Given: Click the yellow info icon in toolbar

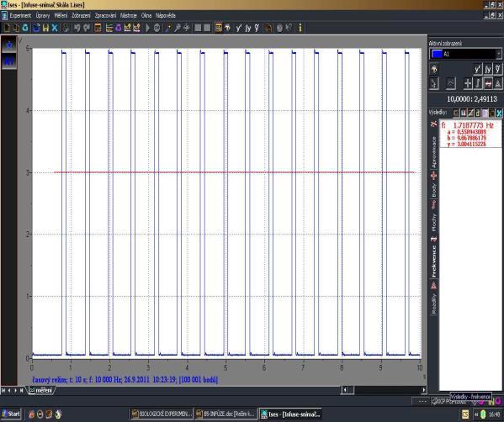Looking at the screenshot, I should click(x=300, y=28).
